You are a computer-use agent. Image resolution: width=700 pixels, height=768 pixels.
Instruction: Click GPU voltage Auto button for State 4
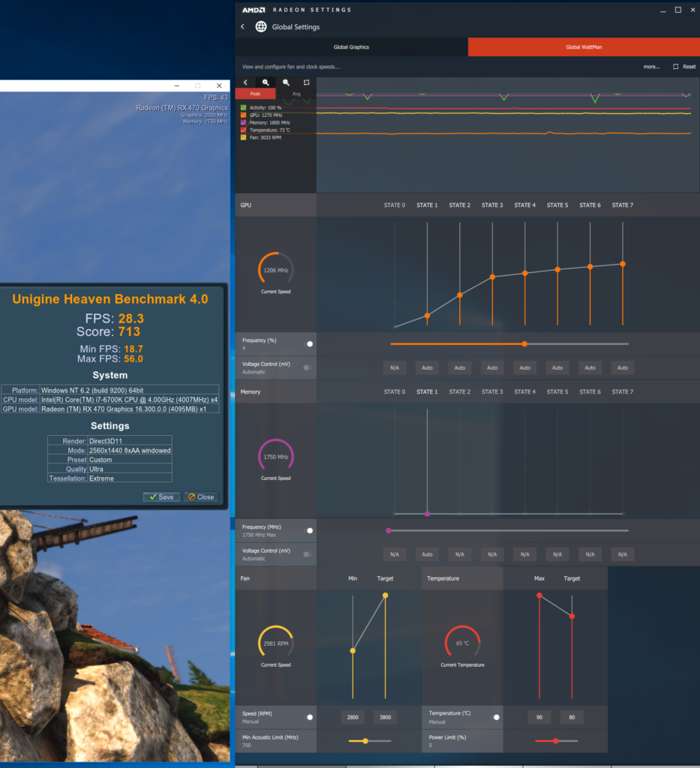coord(524,367)
